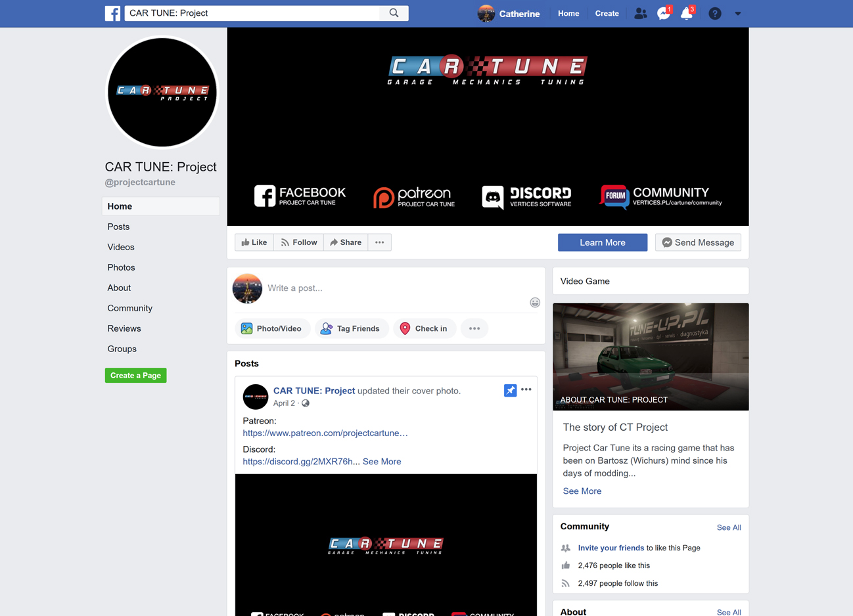Open the friend requests icon
Screen dimensions: 853x616
pos(640,13)
